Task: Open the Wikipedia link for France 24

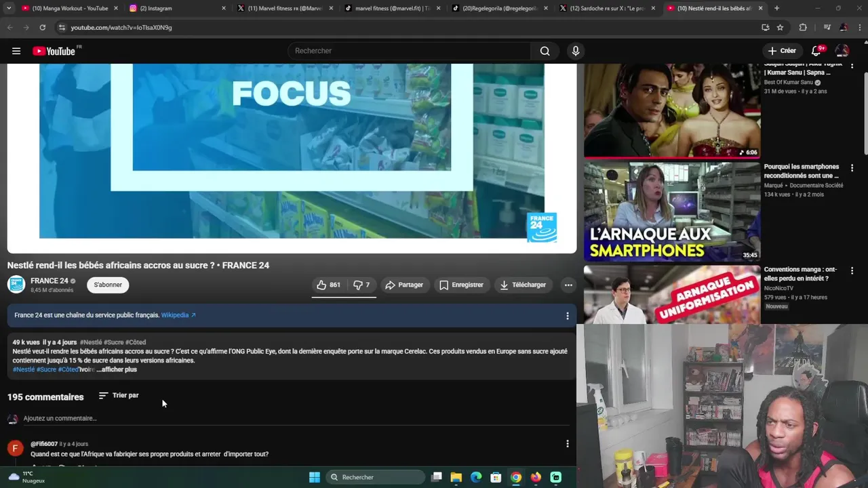Action: point(178,316)
